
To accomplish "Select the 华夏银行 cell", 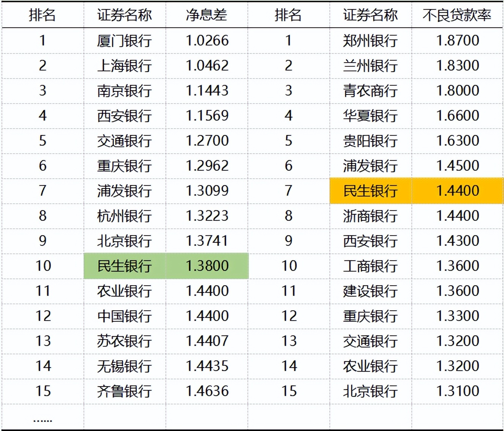I will pos(370,115).
